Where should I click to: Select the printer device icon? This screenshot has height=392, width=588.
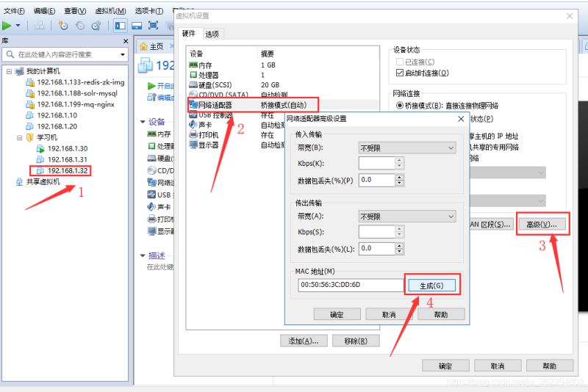193,135
